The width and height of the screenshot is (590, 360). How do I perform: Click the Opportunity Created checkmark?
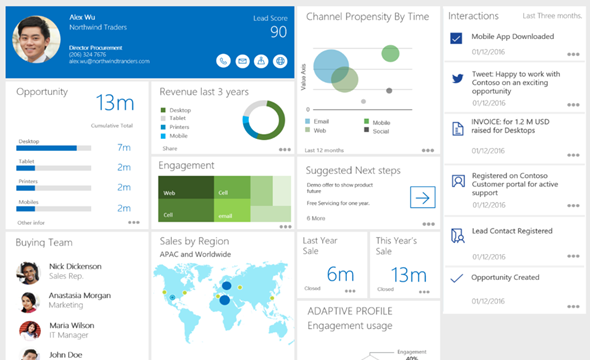457,278
